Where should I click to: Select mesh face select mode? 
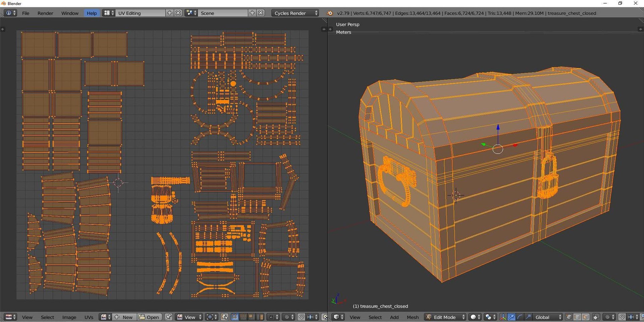[x=586, y=317]
